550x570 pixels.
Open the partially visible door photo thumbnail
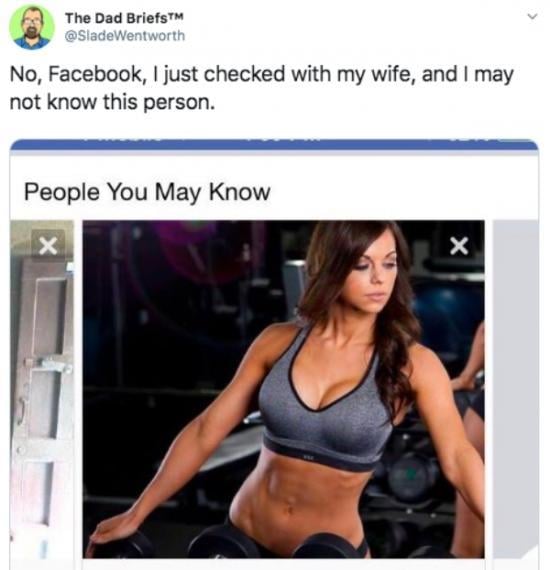tap(42, 389)
